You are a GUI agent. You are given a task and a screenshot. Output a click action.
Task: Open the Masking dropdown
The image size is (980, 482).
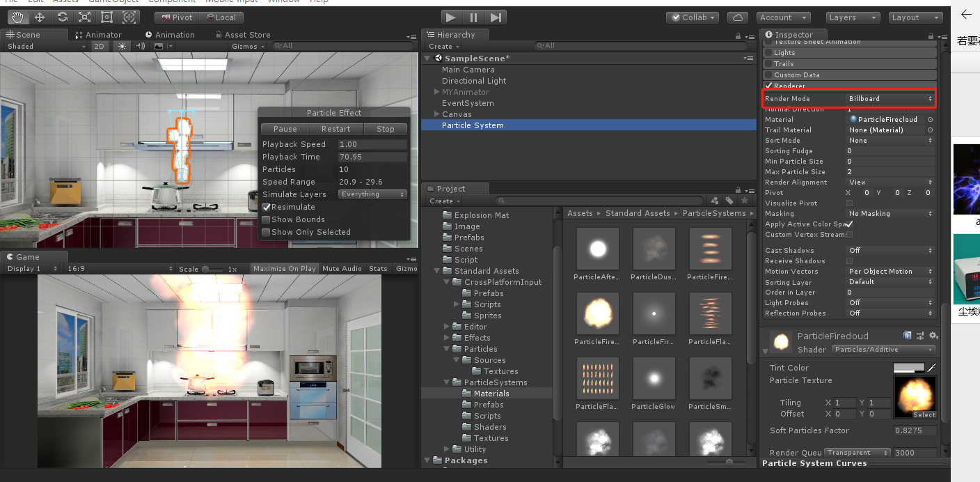890,214
